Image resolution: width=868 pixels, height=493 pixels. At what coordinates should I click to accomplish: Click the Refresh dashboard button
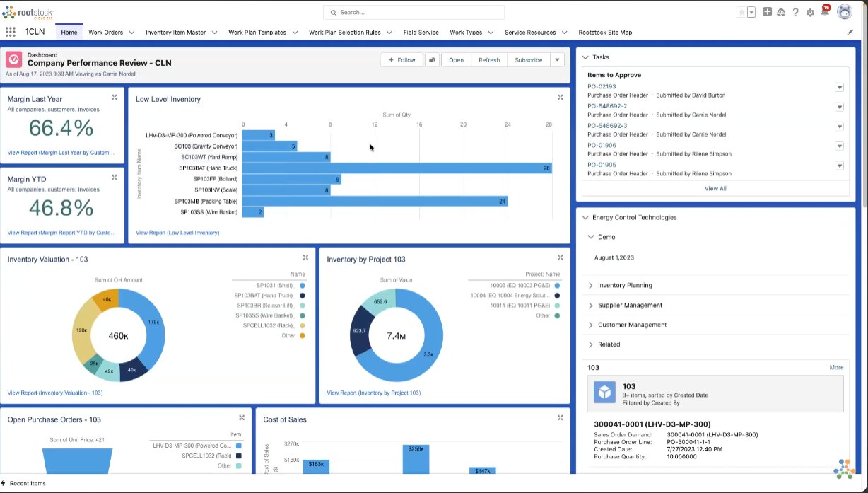(488, 60)
